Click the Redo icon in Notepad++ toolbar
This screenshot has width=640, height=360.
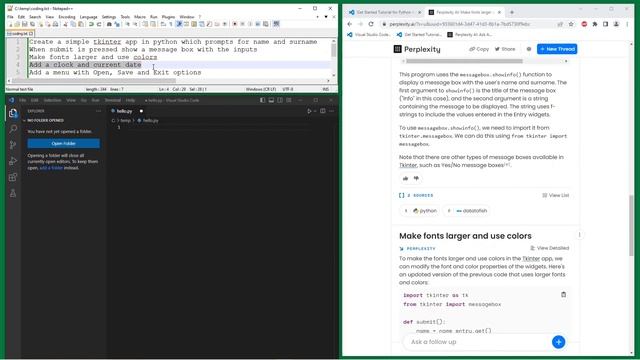(99, 24)
